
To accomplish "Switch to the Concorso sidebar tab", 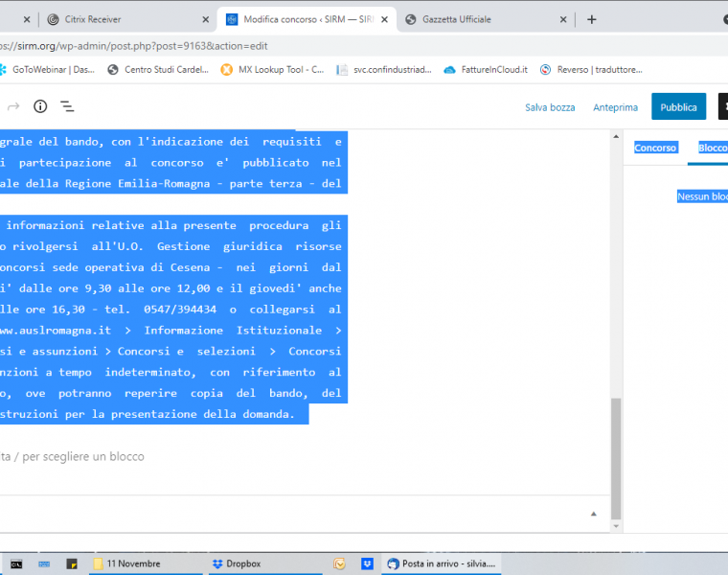I will 655,148.
